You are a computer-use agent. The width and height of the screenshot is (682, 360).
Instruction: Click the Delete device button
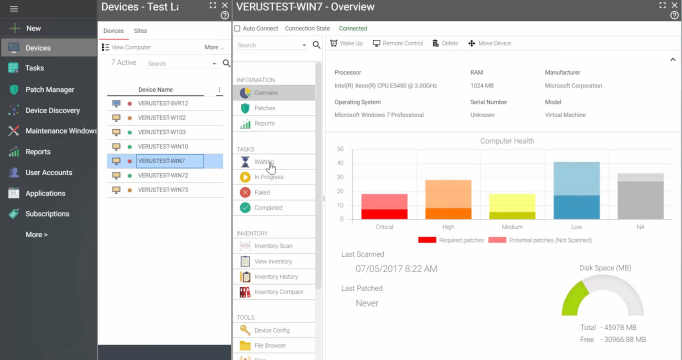445,43
